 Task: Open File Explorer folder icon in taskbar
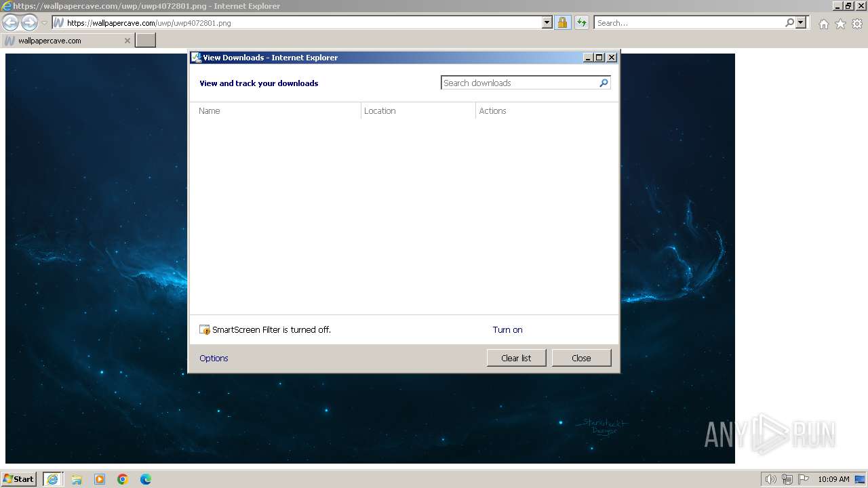tap(77, 479)
